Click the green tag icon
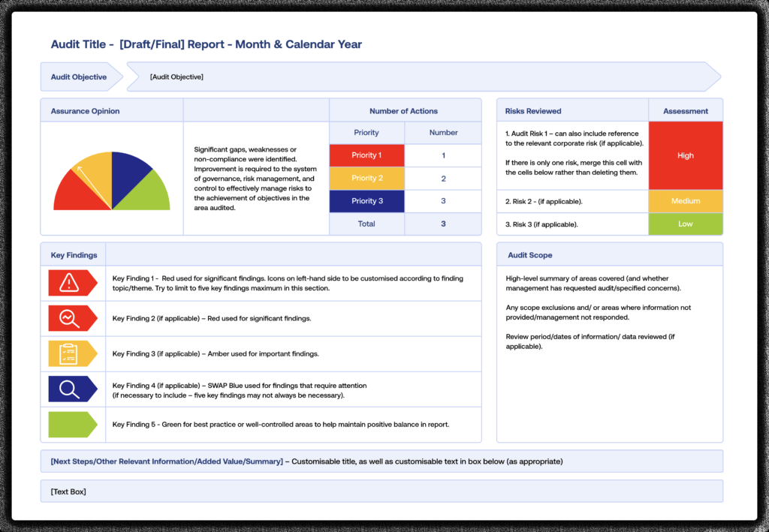Viewport: 769px width, 532px height. click(73, 424)
